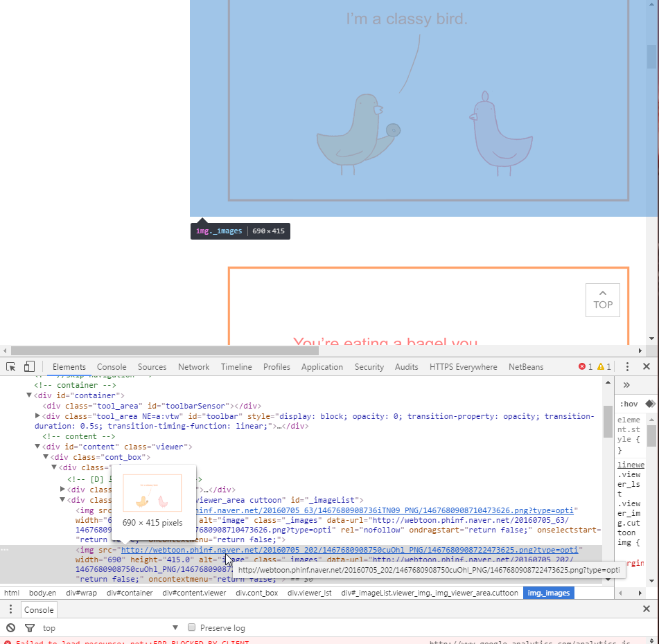
Task: Toggle the :hov element state button
Action: 629,404
